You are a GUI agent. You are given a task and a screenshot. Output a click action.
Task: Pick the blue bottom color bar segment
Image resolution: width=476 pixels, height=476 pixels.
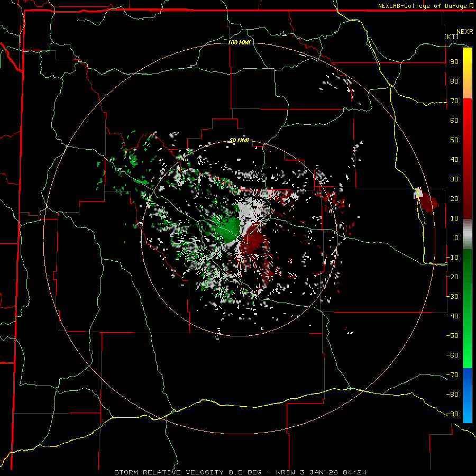click(x=467, y=395)
